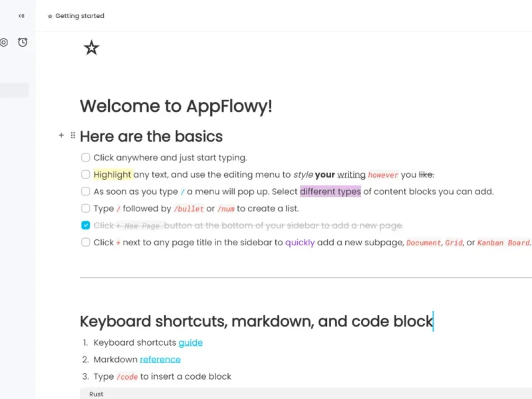Open the 'Rust' code language selector

point(96,394)
